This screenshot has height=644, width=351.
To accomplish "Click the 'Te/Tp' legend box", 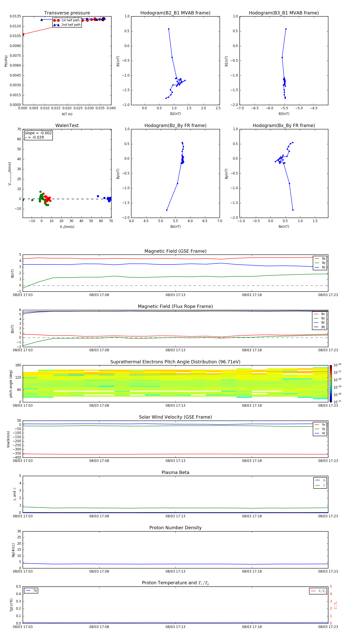I will (318, 591).
